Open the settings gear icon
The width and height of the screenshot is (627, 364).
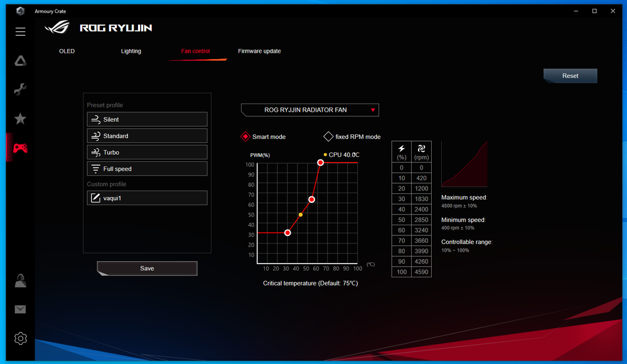(20, 338)
